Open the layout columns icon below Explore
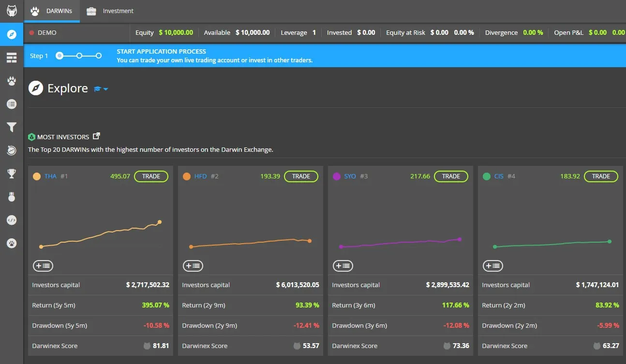Image resolution: width=626 pixels, height=364 pixels. point(11,57)
